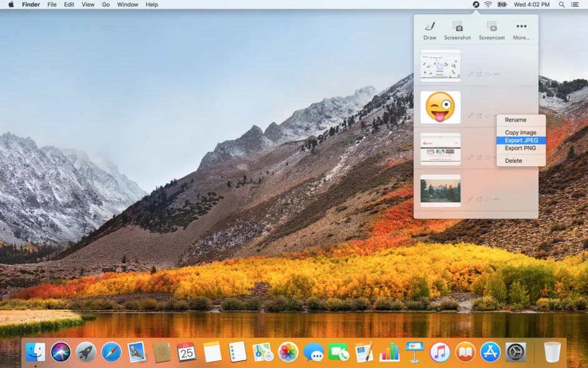This screenshot has height=368, width=588.
Task: Click share icon on the first capture
Action: coord(479,74)
